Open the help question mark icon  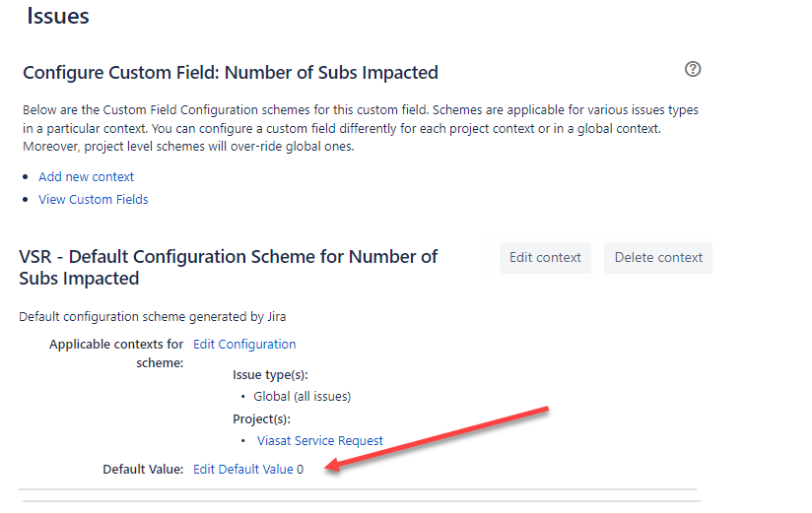point(693,69)
